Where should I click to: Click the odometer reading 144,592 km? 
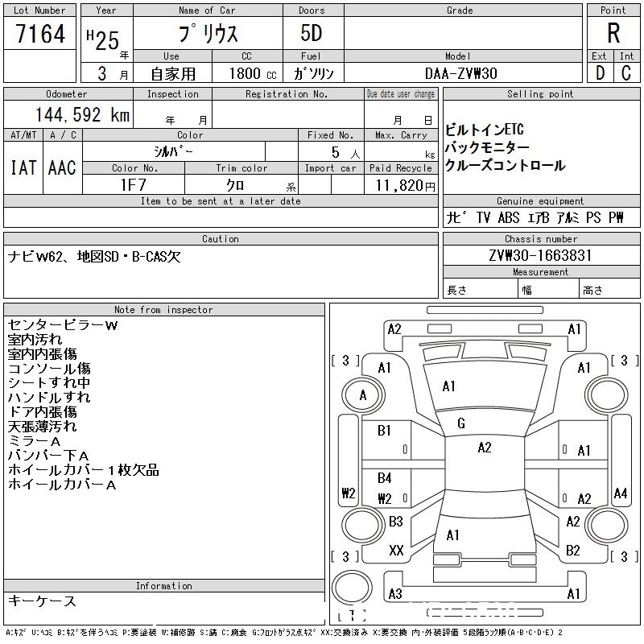(82, 114)
